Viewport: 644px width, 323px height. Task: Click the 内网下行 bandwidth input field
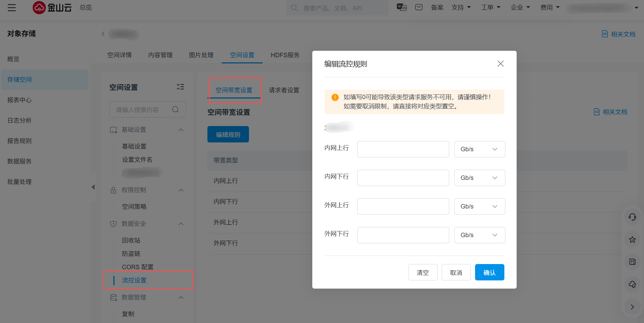[403, 178]
